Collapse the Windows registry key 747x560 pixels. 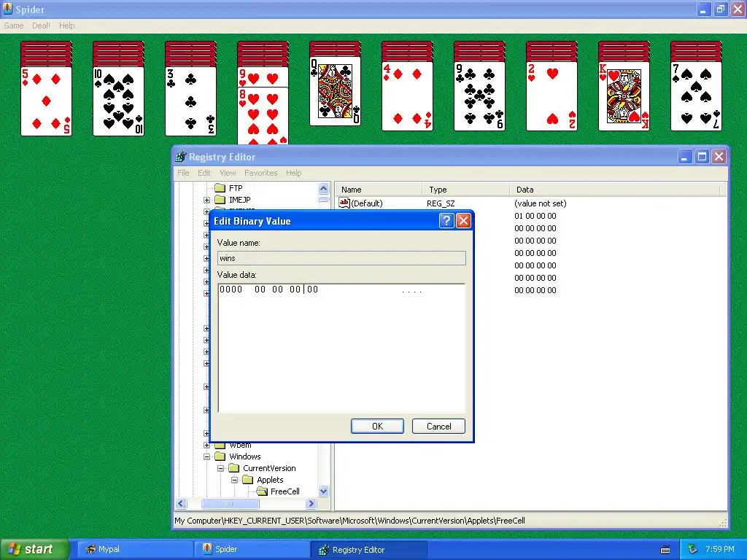point(206,456)
